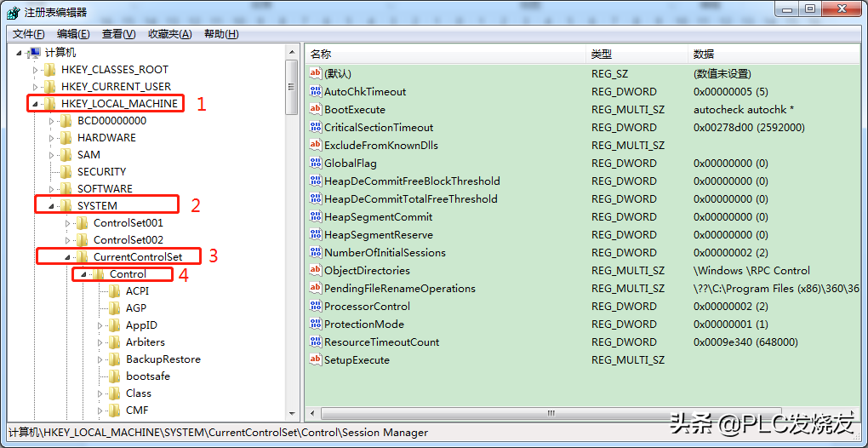Select the HeapSegmentReserve value

coord(379,235)
